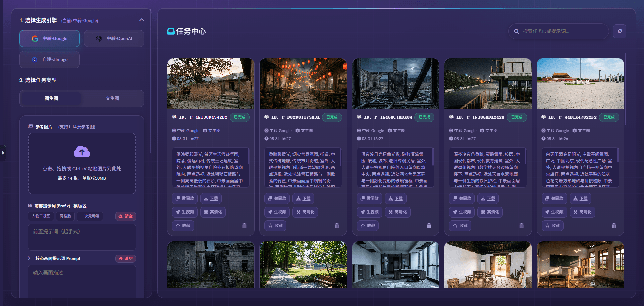644x306 pixels.
Task: Click the reference image upload drop zone
Action: (82, 164)
